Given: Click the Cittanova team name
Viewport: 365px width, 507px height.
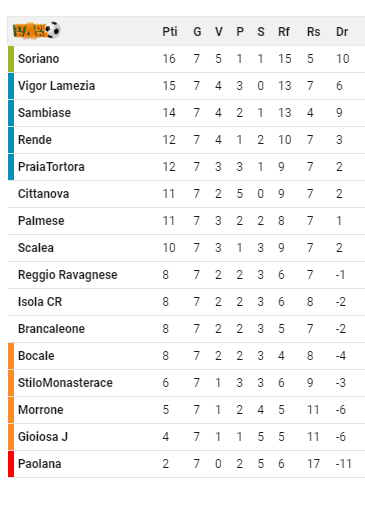Looking at the screenshot, I should point(43,194).
